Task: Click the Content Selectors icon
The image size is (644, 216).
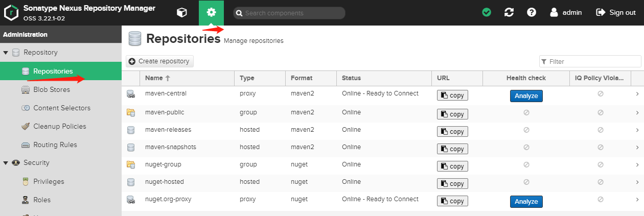Action: [x=26, y=108]
